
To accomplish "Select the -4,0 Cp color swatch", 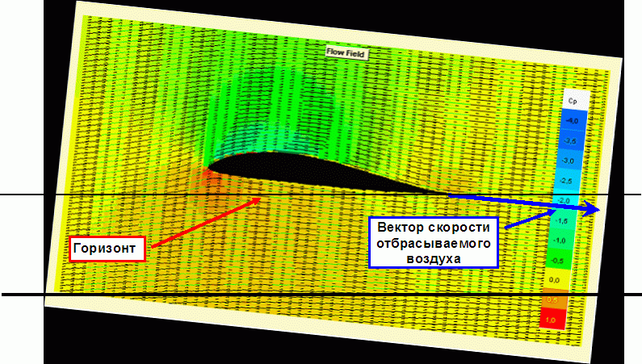I will pos(572,120).
